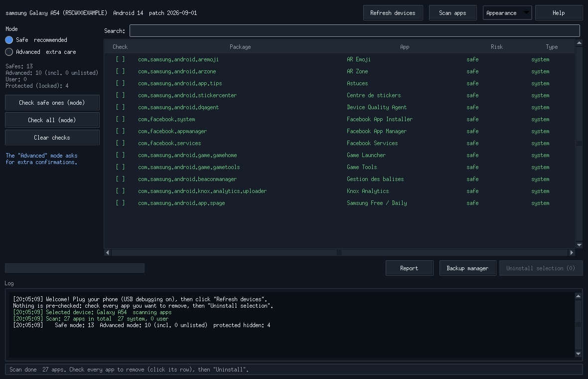Sort by the Risk column header

tap(496, 47)
